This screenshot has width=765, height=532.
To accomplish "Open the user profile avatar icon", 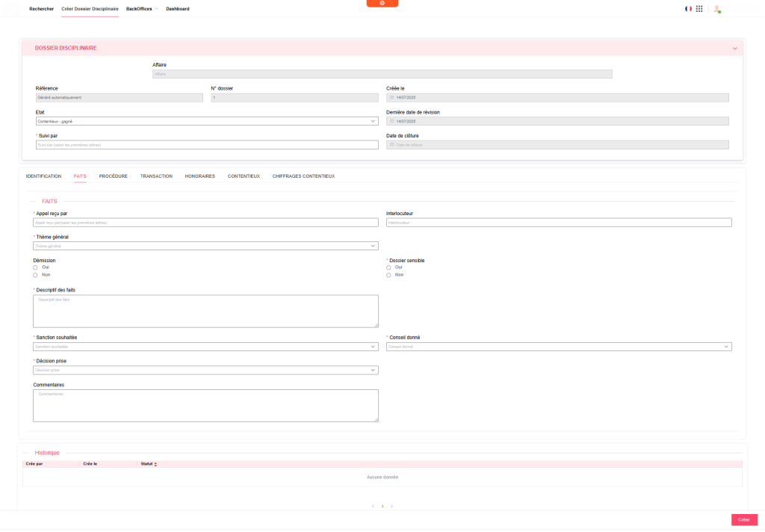I will point(716,9).
